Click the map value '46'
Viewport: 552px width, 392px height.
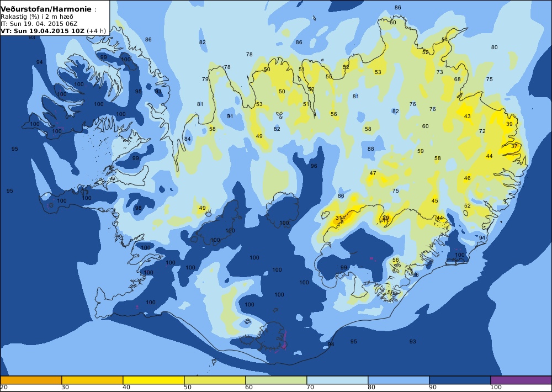click(467, 178)
